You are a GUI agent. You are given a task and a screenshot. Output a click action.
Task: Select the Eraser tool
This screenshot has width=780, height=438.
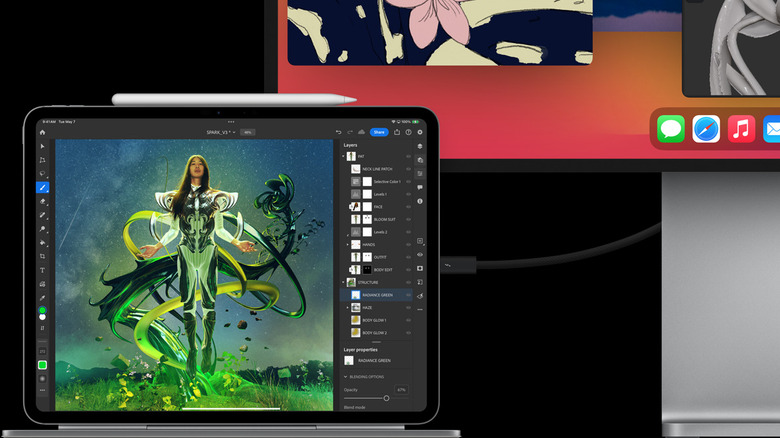[x=42, y=202]
